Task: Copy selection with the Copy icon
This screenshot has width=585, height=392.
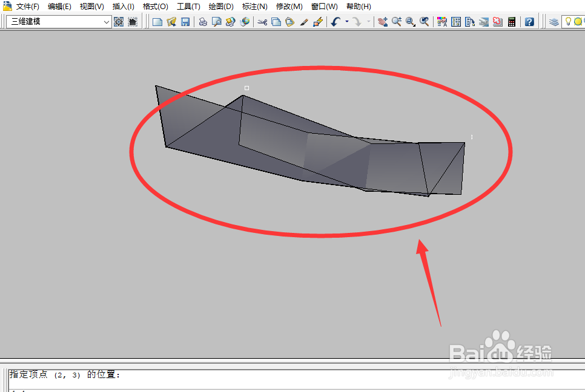Action: (x=276, y=22)
